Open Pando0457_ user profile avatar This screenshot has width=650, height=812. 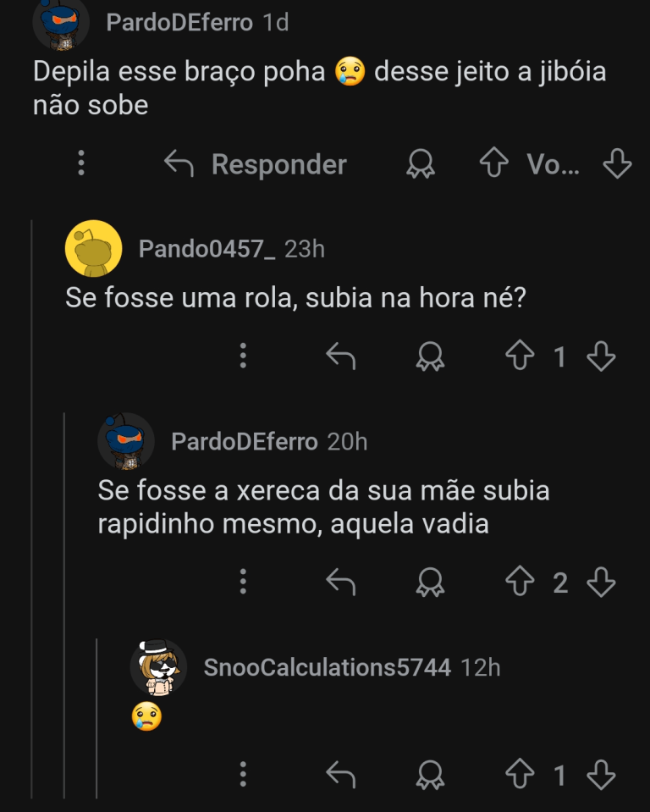coord(93,248)
